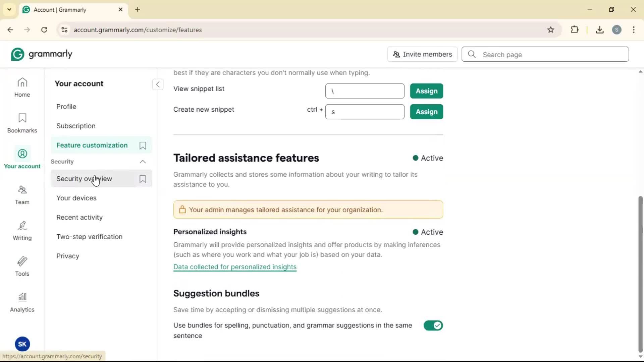The width and height of the screenshot is (644, 362).
Task: Click the page vertical scrollbar
Action: (640, 273)
